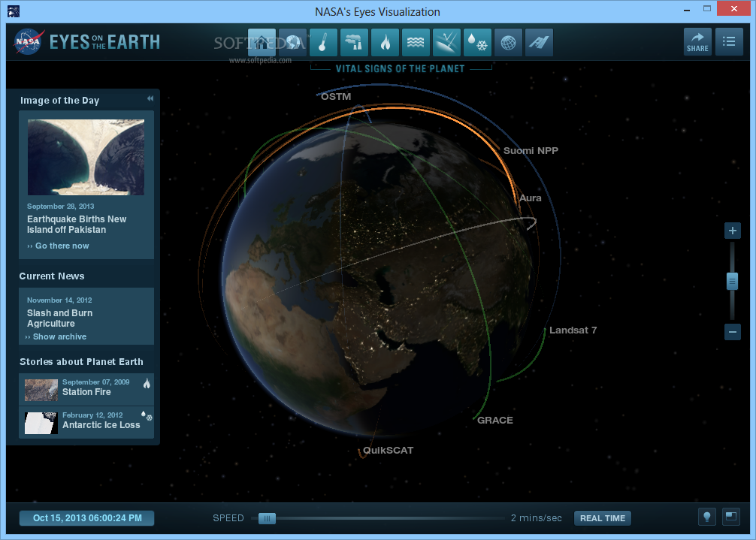Click the Station Fire thumbnail
This screenshot has width=756, height=540.
click(x=41, y=390)
